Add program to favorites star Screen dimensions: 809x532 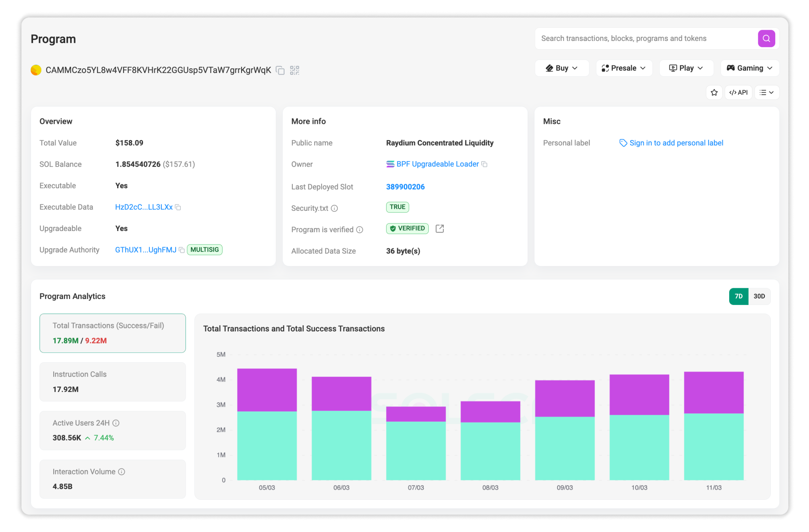(x=714, y=93)
